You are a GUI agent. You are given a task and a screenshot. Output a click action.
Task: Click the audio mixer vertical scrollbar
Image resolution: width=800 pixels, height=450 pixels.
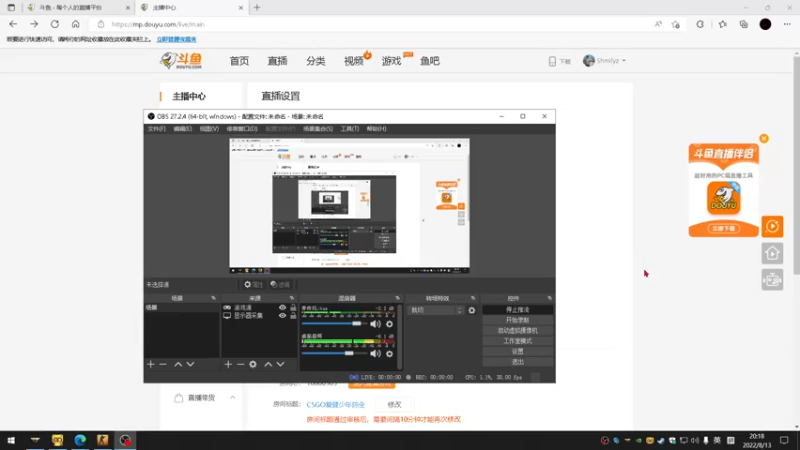pos(399,336)
